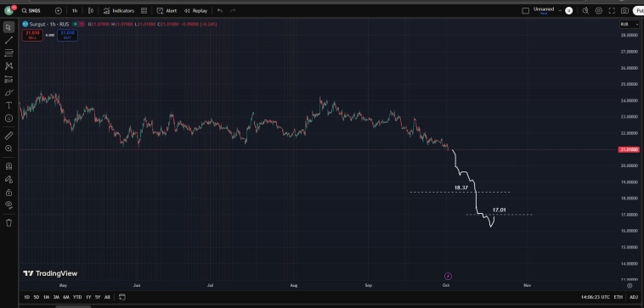Select the brush drawing tool
Image resolution: width=644 pixels, height=308 pixels.
[x=8, y=92]
